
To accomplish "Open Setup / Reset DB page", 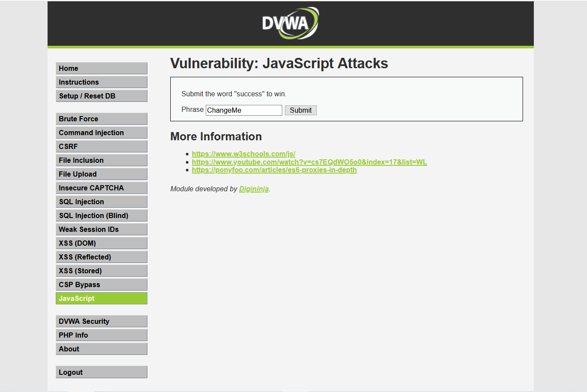I will pyautogui.click(x=101, y=96).
